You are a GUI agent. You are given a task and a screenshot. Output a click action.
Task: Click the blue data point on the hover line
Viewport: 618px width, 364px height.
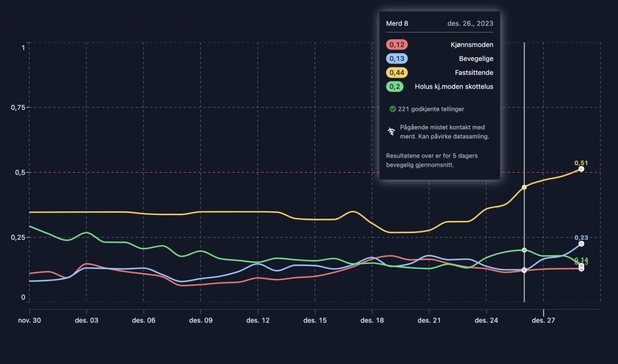(x=524, y=270)
